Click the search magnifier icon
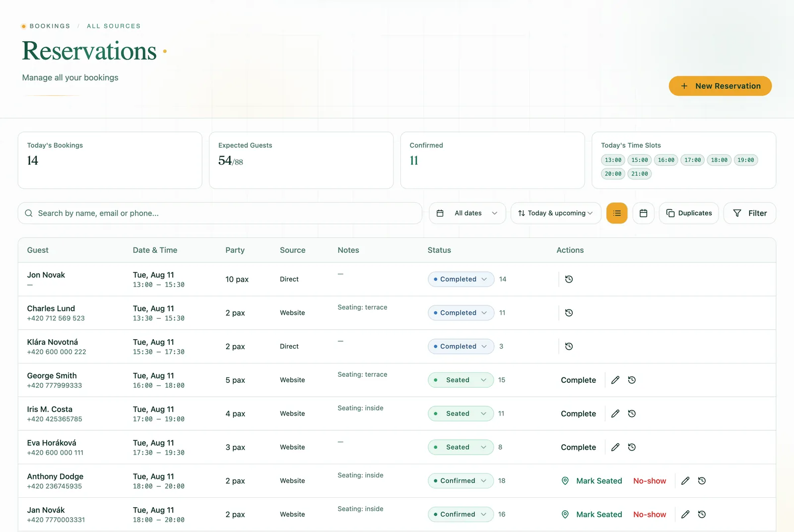Viewport: 794px width, 532px height. pos(29,213)
